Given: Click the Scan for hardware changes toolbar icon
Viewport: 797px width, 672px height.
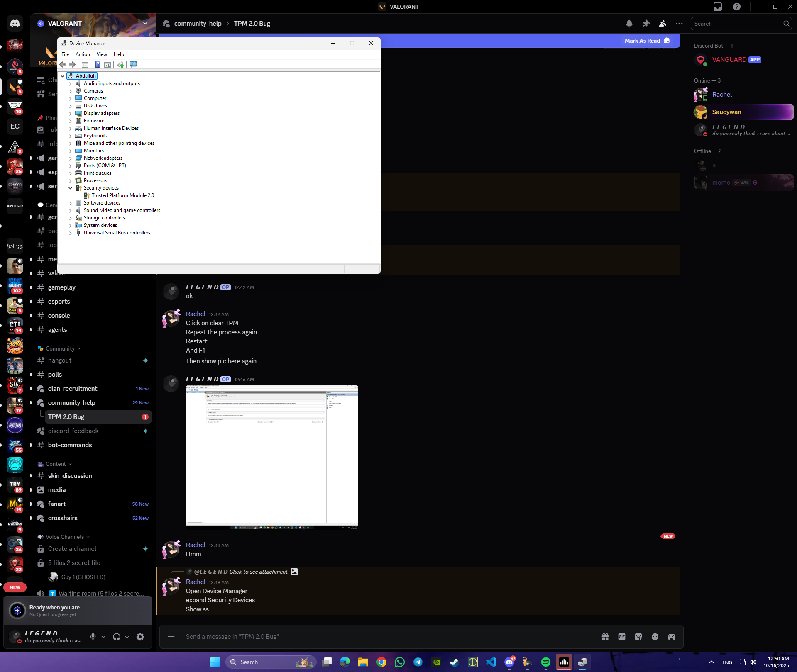Looking at the screenshot, I should pos(133,64).
